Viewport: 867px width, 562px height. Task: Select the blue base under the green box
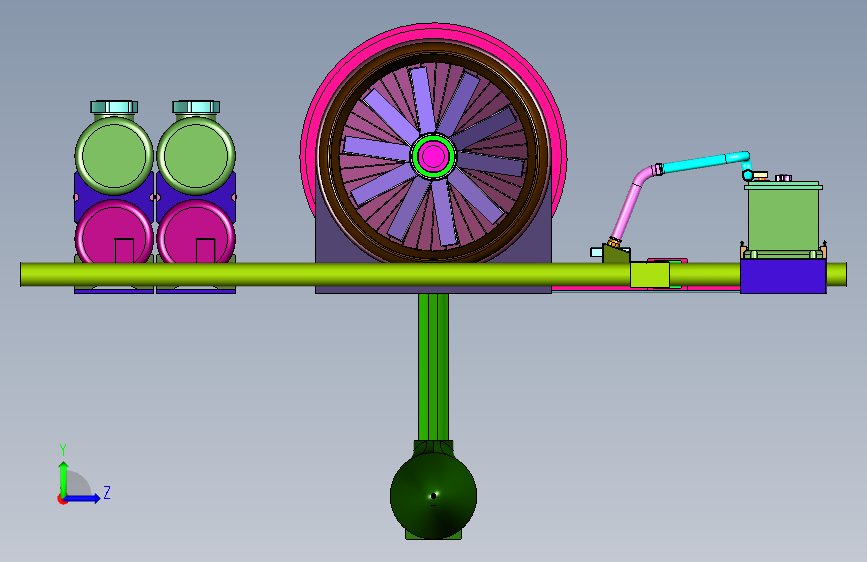[783, 277]
